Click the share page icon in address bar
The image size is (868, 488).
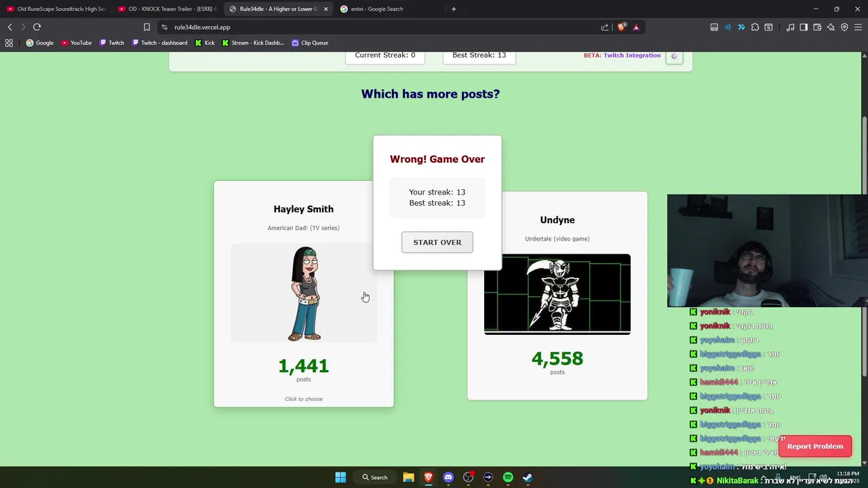pyautogui.click(x=605, y=27)
